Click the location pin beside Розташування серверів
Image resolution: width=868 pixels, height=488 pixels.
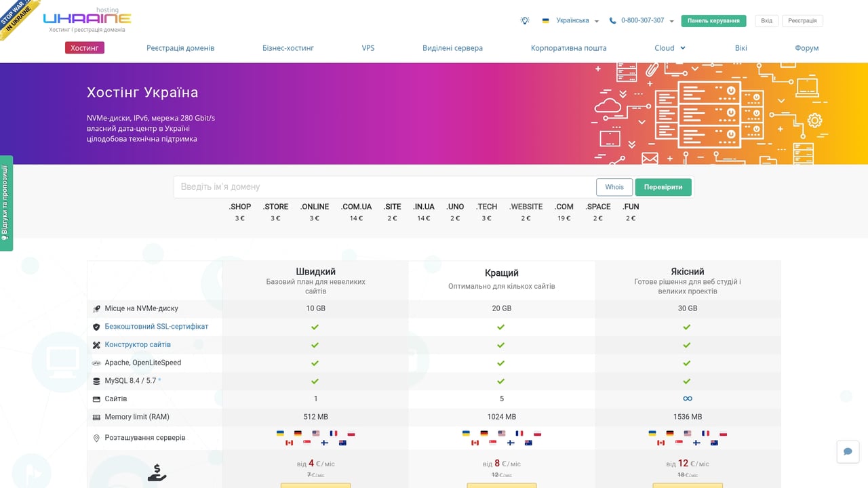[96, 438]
